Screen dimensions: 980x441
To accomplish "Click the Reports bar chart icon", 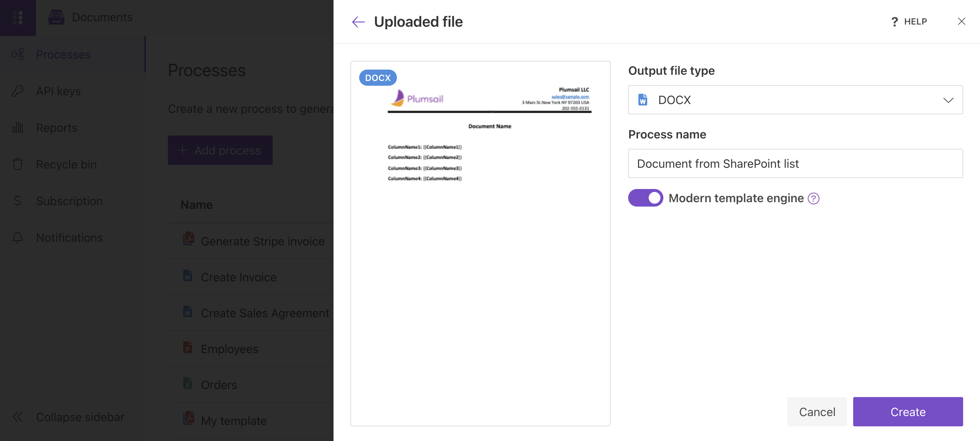I will tap(18, 127).
